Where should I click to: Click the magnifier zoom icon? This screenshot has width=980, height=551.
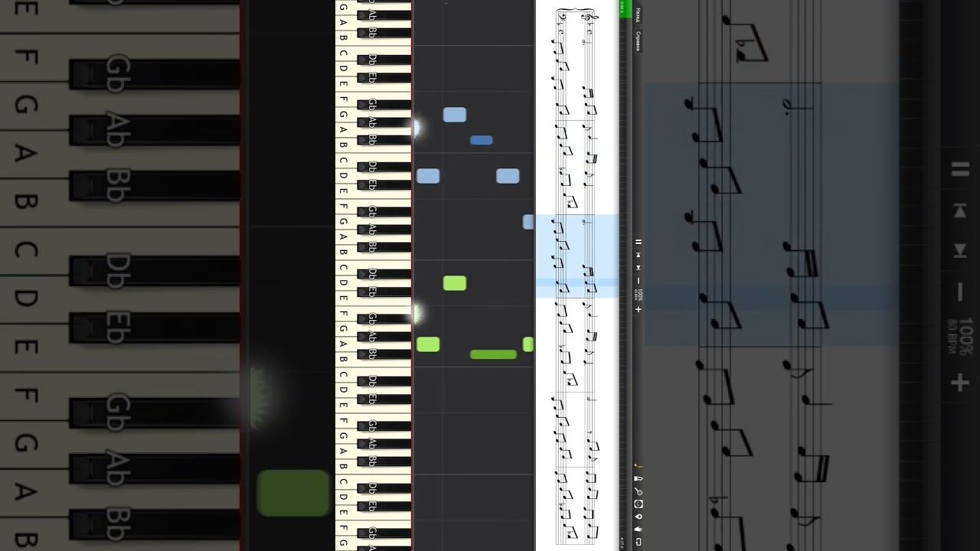tap(639, 492)
